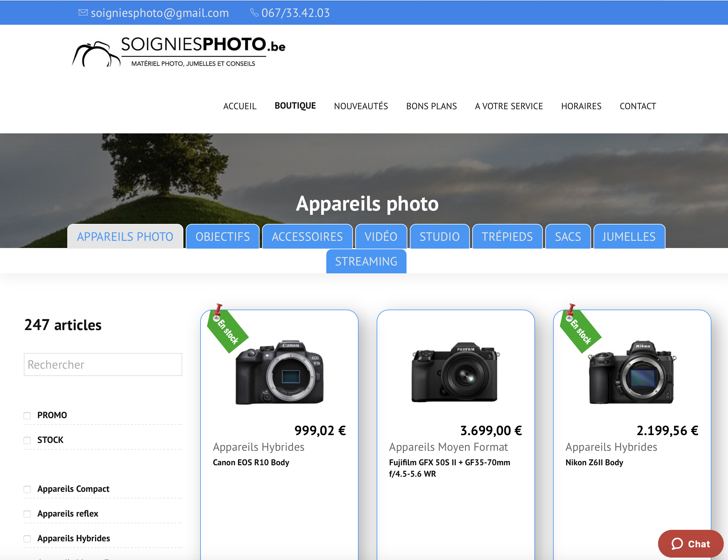Open the Fujifilm GFX 50S II image
This screenshot has height=560, width=728.
pyautogui.click(x=455, y=373)
